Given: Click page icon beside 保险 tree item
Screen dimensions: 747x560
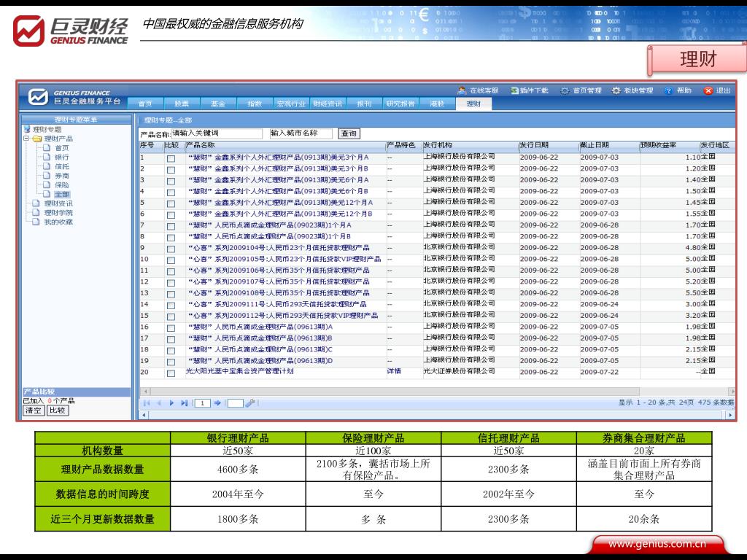Looking at the screenshot, I should 47,184.
